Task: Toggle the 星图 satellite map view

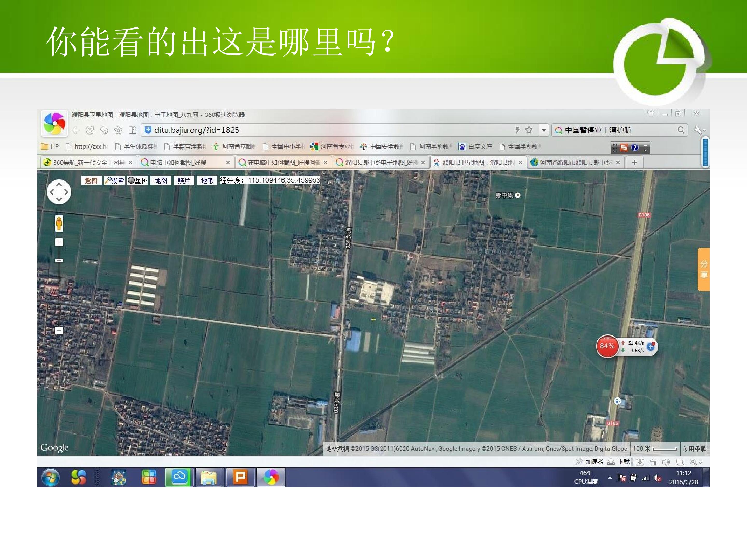Action: point(138,180)
